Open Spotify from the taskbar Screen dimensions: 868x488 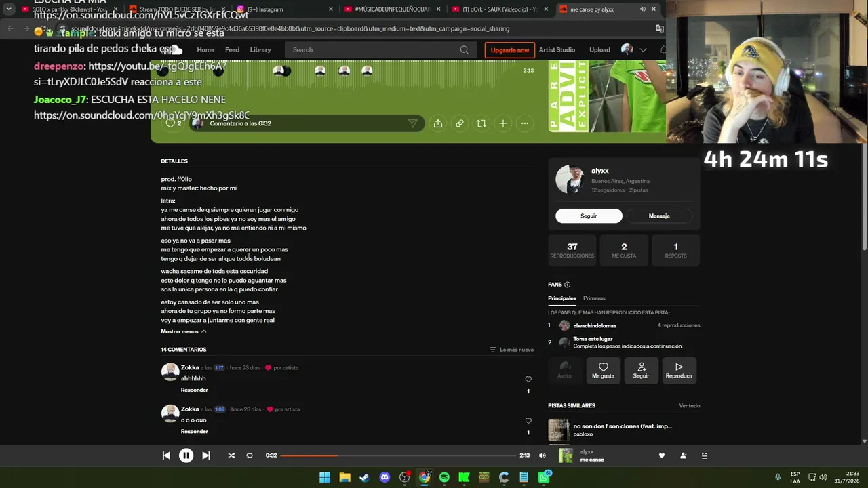444,477
